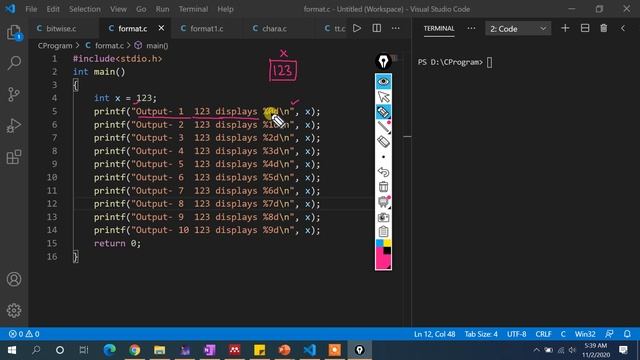640x360 pixels.
Task: Open the Help menu
Action: point(225,9)
